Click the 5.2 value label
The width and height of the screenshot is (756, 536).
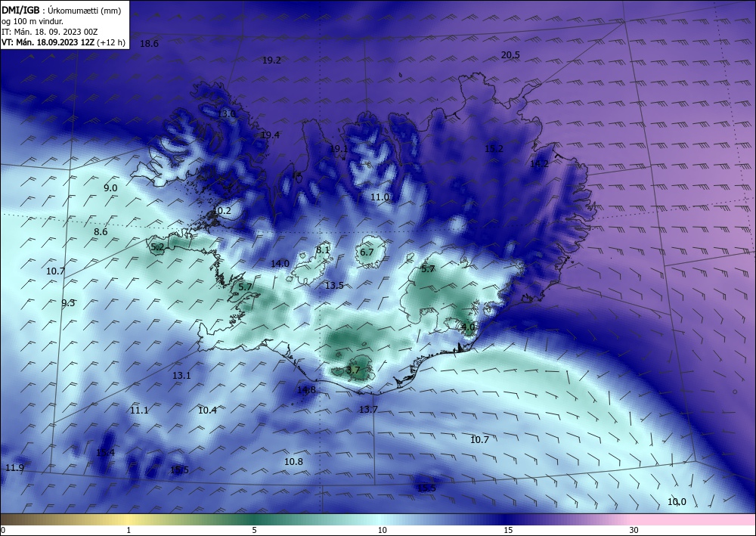click(x=158, y=248)
